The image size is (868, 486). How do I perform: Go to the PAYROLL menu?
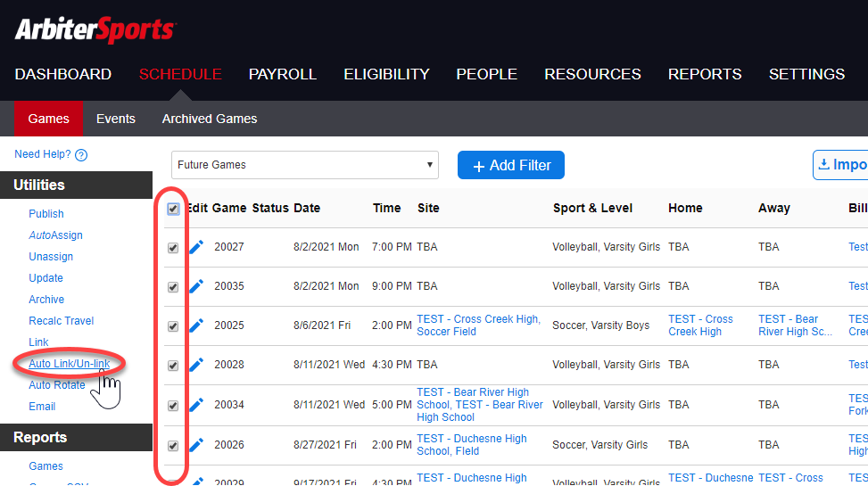(x=282, y=74)
